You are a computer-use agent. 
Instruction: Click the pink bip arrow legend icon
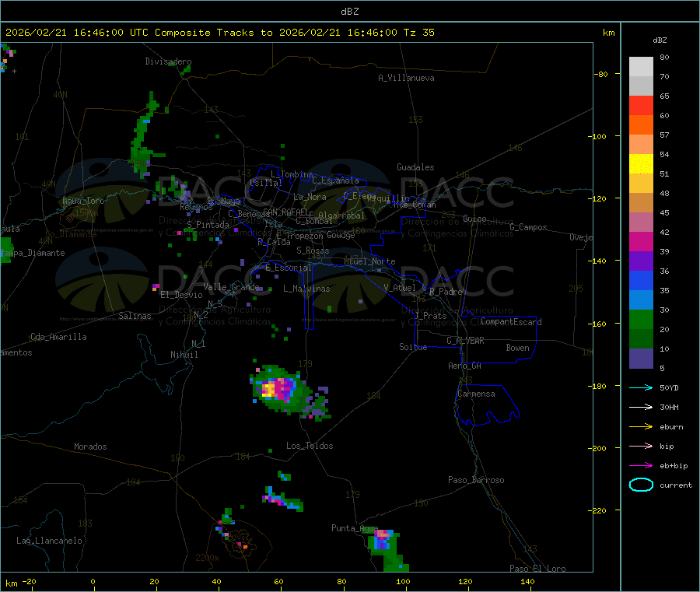point(641,446)
